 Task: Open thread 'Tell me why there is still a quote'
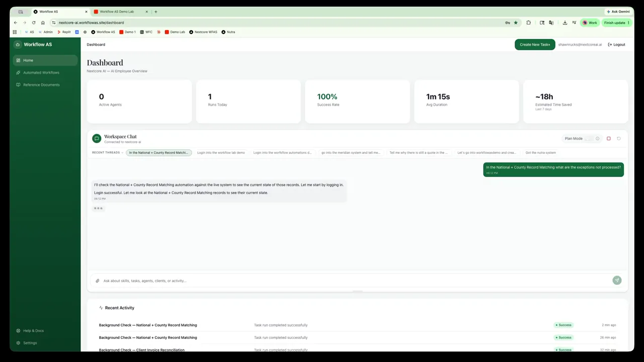(x=418, y=152)
